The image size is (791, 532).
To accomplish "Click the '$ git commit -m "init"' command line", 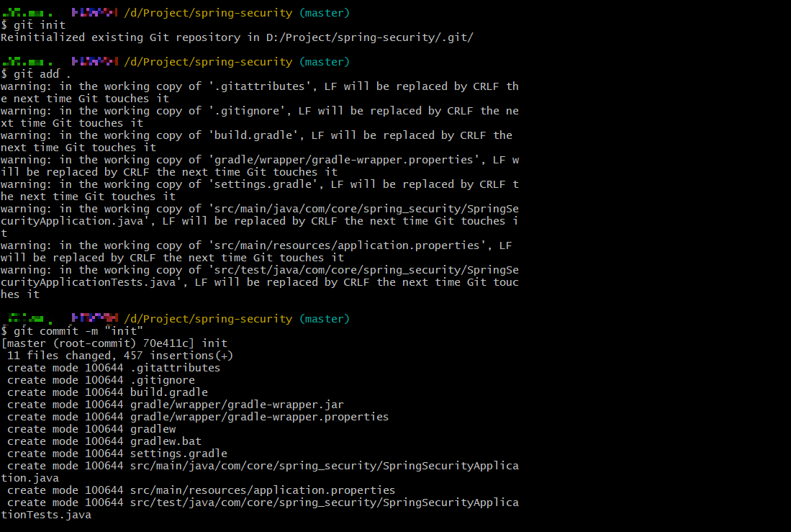I will click(x=72, y=331).
